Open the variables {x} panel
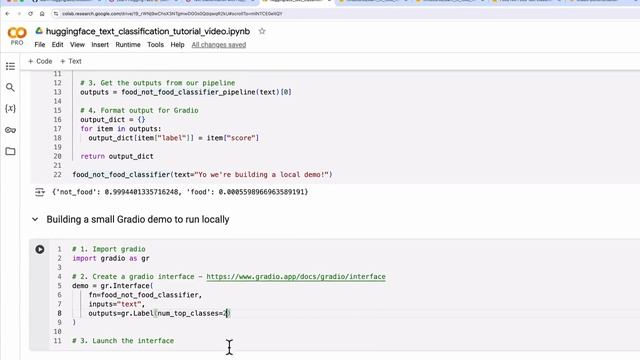640x360 pixels. (10, 109)
